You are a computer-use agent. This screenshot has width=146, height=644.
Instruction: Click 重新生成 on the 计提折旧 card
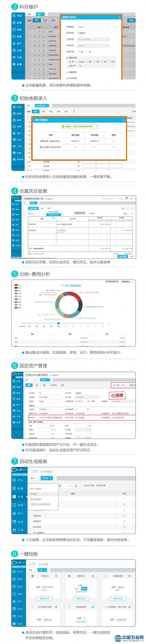click(x=45, y=598)
